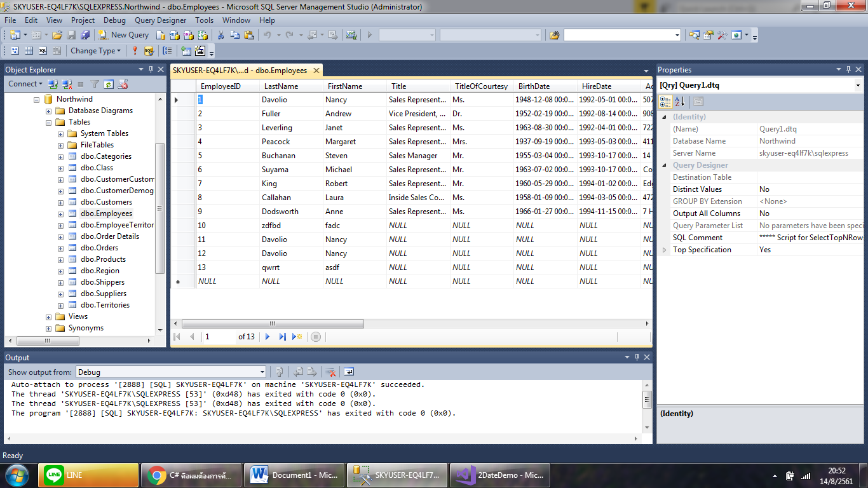Image resolution: width=868 pixels, height=488 pixels.
Task: Switch to Word Document1 in taskbar
Action: tap(294, 475)
